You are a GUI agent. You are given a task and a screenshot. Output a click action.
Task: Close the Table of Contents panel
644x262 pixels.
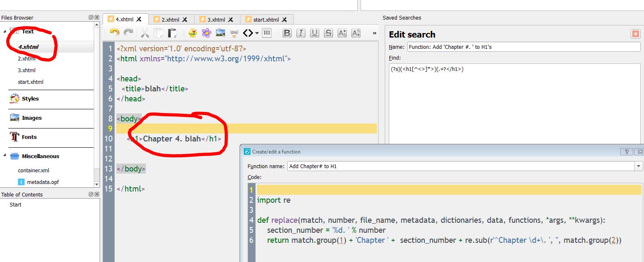coord(97,194)
